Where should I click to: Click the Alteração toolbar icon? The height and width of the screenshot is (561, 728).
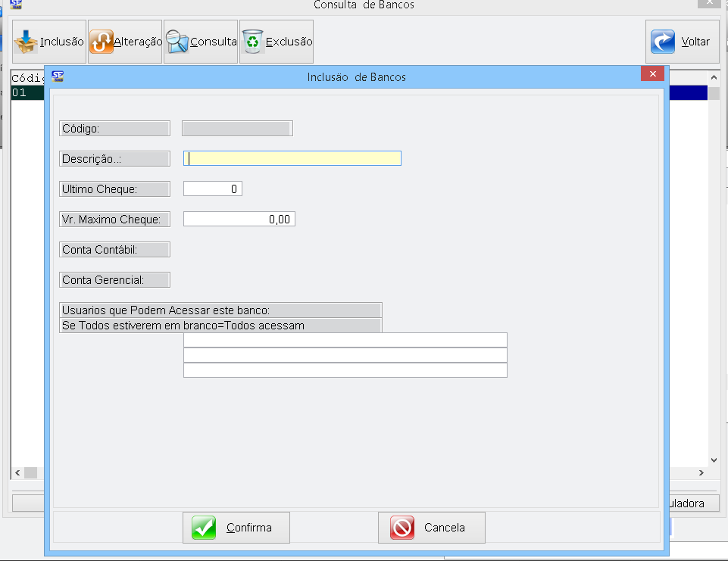click(102, 42)
